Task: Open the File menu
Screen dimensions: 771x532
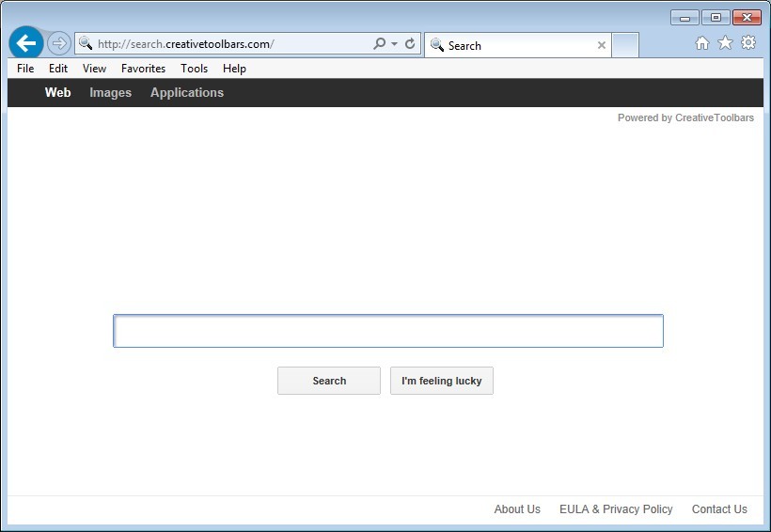Action: (x=25, y=69)
